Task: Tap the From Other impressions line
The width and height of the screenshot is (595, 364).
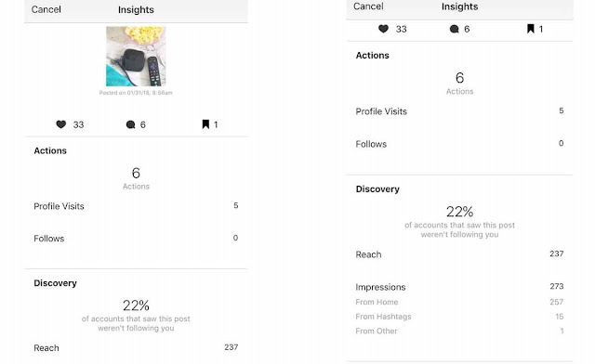Action: click(459, 331)
